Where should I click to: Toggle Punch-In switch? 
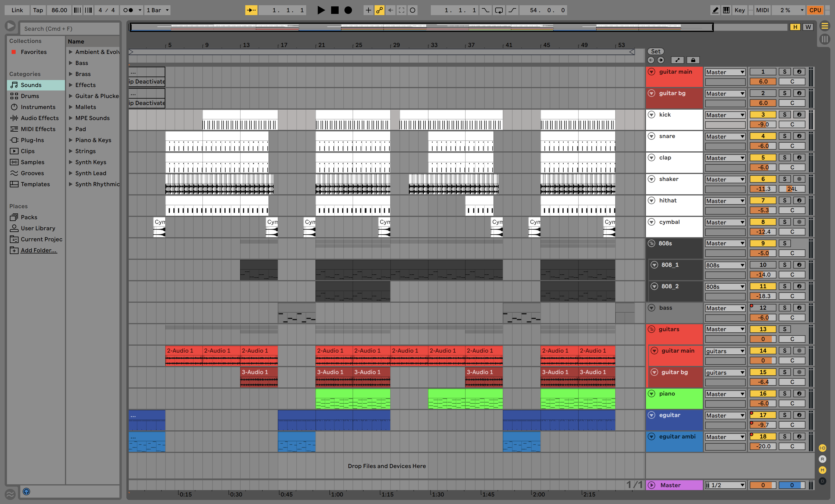pyautogui.click(x=486, y=10)
